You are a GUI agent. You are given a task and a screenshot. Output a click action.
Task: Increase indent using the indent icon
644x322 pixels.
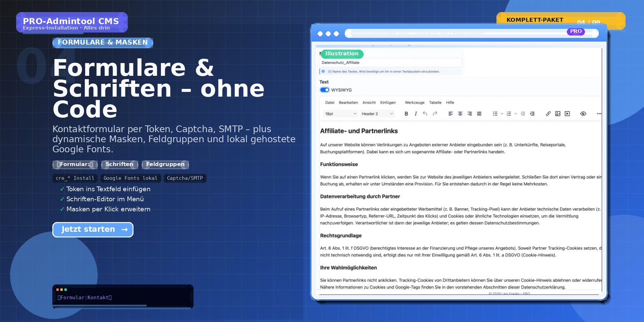(532, 114)
